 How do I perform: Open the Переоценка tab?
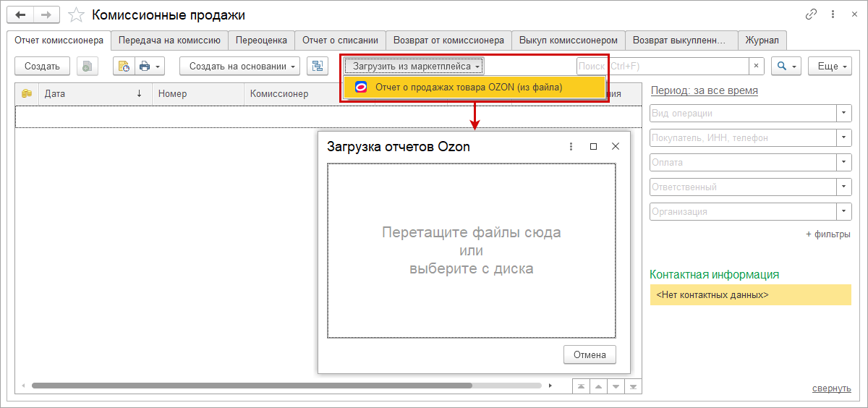click(262, 41)
